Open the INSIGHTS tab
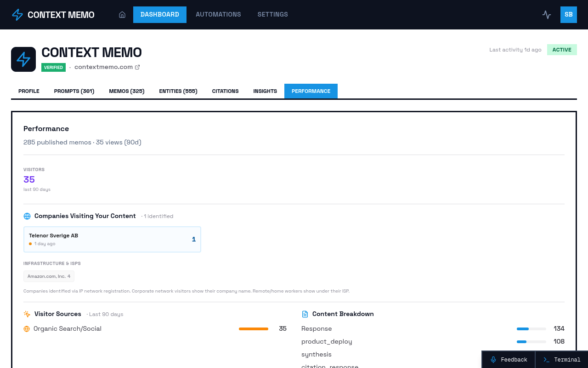 tap(265, 91)
